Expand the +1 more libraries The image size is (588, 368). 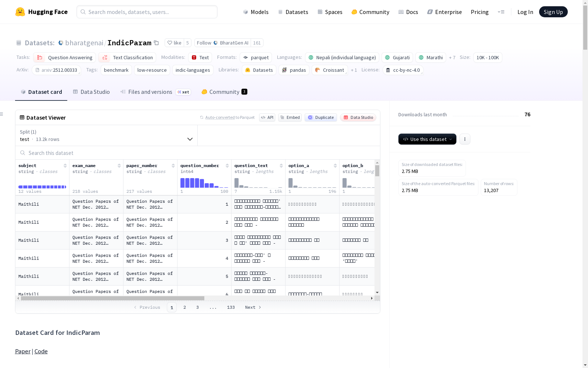[x=354, y=70]
